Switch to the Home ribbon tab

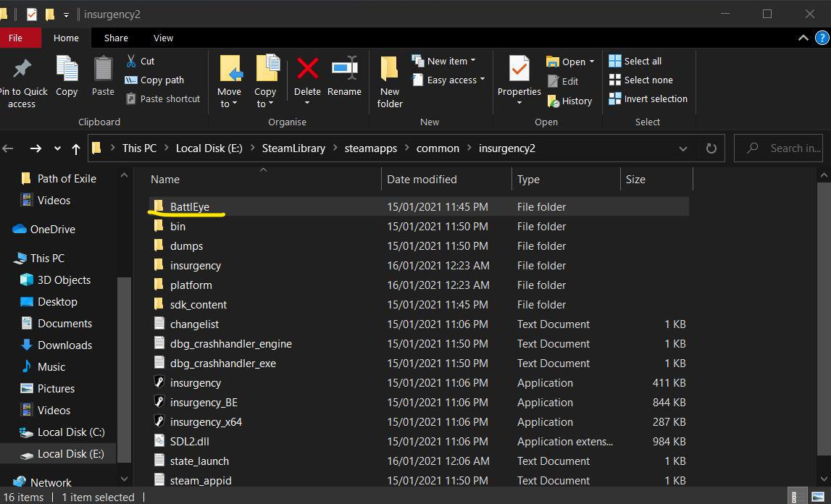[x=66, y=38]
